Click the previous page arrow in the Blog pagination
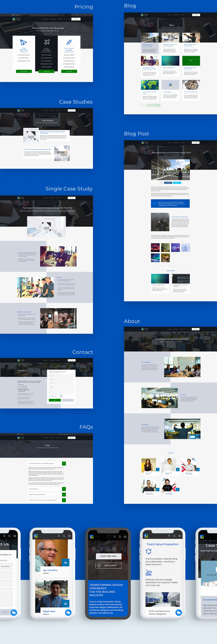Screen dimensions: 217x644 tap(142, 105)
